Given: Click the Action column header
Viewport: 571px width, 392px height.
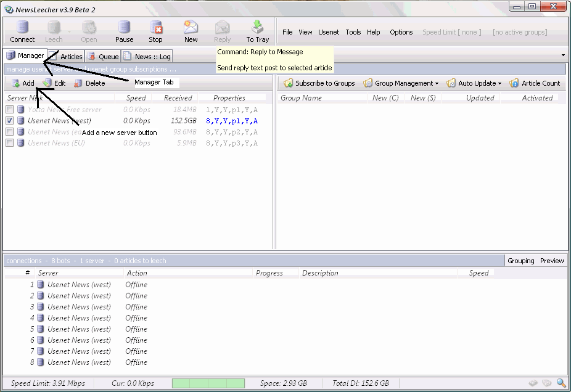Looking at the screenshot, I should 188,272.
